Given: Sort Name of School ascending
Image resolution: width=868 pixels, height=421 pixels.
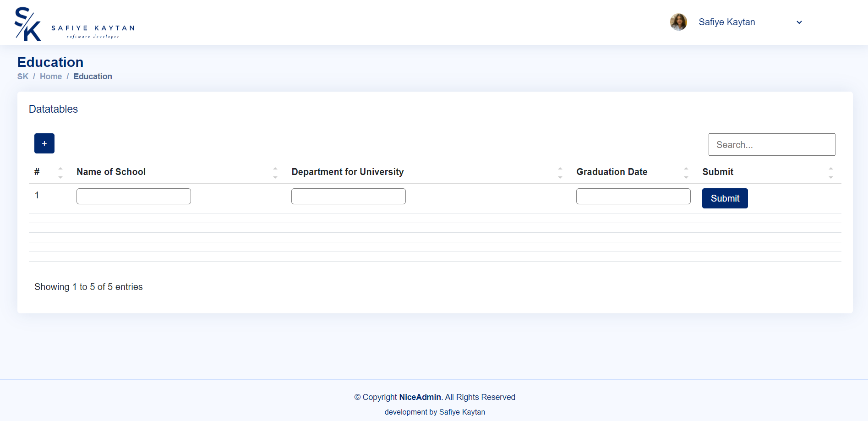Looking at the screenshot, I should pyautogui.click(x=275, y=169).
